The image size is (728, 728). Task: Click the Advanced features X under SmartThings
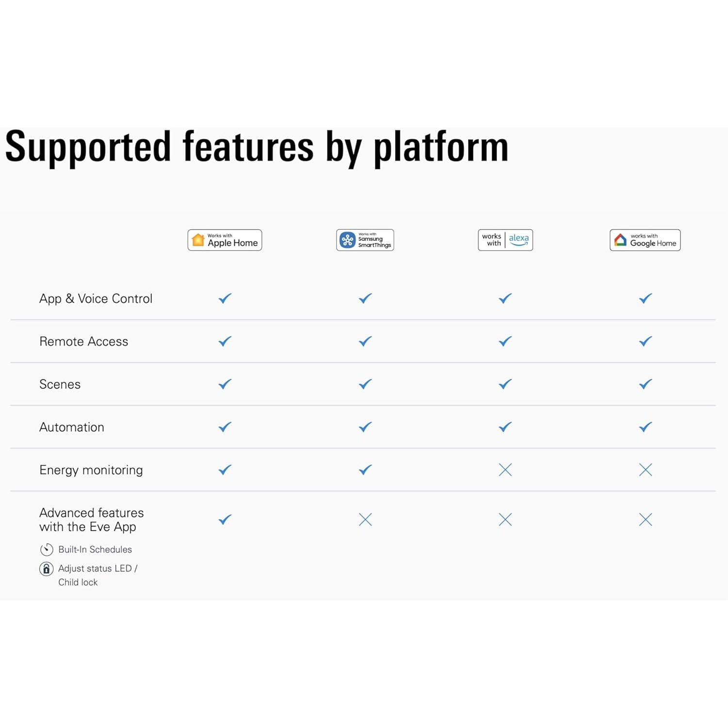[365, 520]
